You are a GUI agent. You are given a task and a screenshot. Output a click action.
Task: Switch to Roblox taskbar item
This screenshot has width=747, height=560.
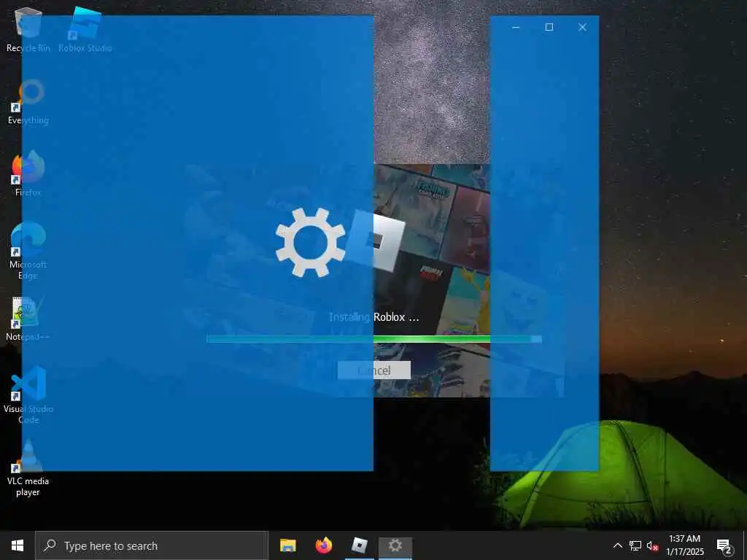click(359, 545)
